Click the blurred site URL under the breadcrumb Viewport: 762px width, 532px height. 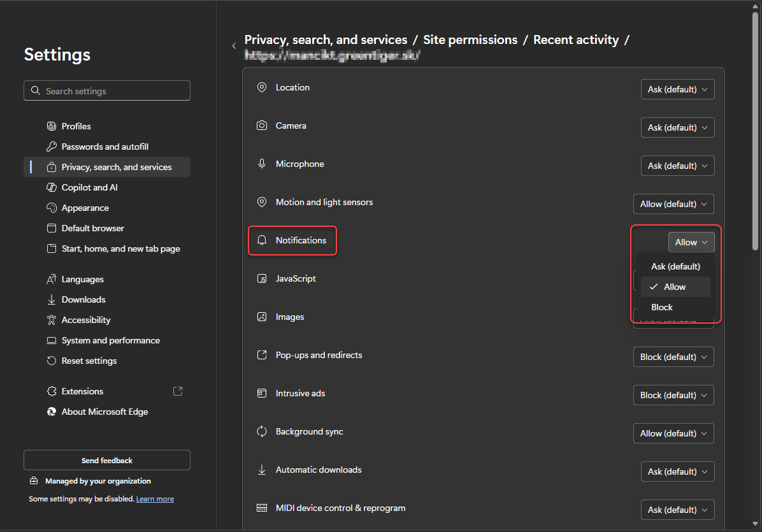pos(332,55)
